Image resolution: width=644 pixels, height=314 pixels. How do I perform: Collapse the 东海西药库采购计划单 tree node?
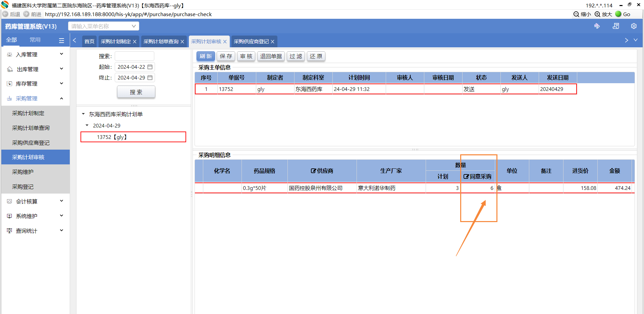click(83, 114)
